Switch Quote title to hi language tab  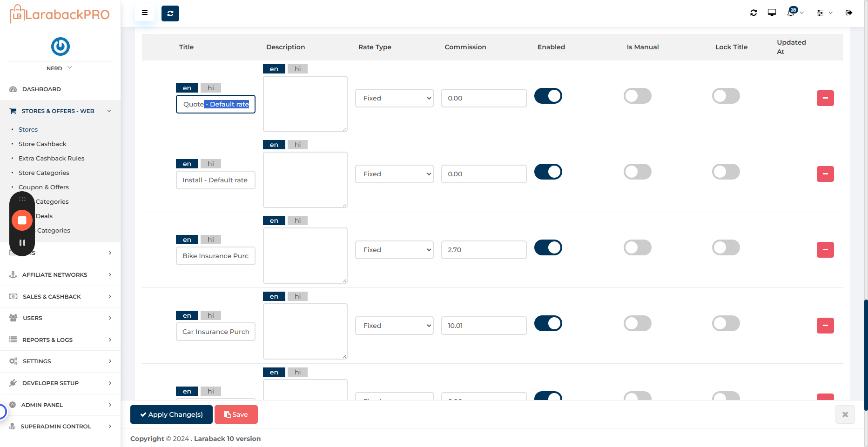pos(211,88)
